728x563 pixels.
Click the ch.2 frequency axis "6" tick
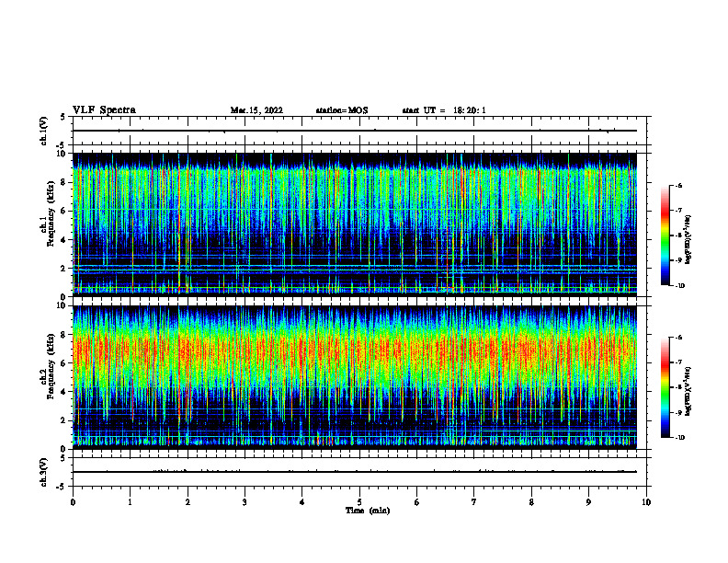point(63,363)
